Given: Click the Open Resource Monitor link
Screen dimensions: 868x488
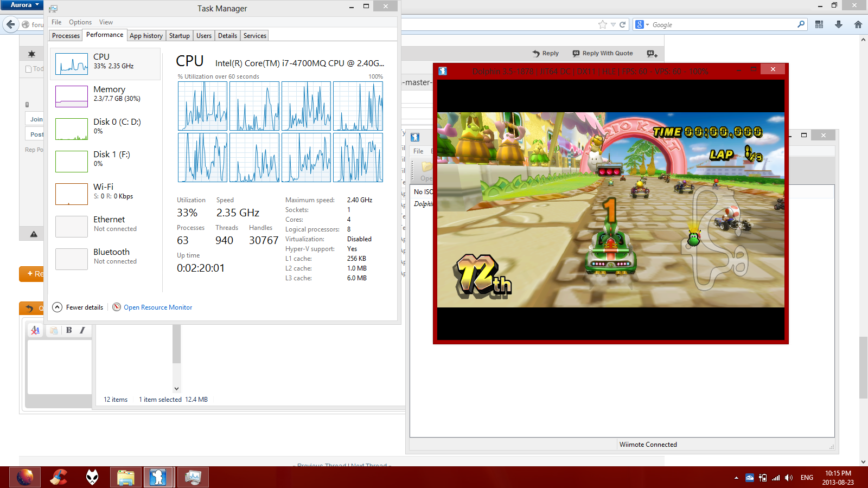Looking at the screenshot, I should click(158, 307).
